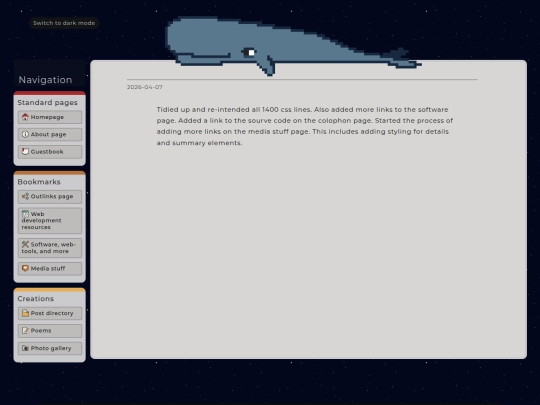Click the folder icon beside Post directory
Image resolution: width=540 pixels, height=405 pixels.
pos(25,313)
